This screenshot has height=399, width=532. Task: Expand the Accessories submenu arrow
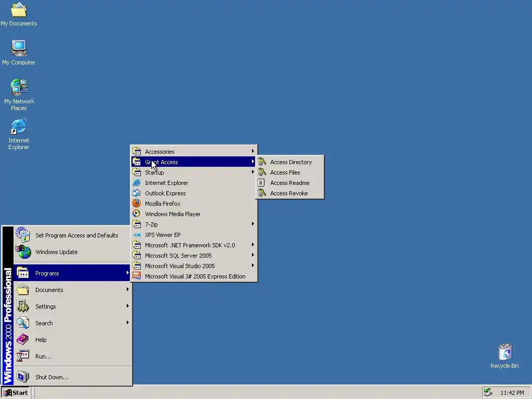pyautogui.click(x=253, y=151)
